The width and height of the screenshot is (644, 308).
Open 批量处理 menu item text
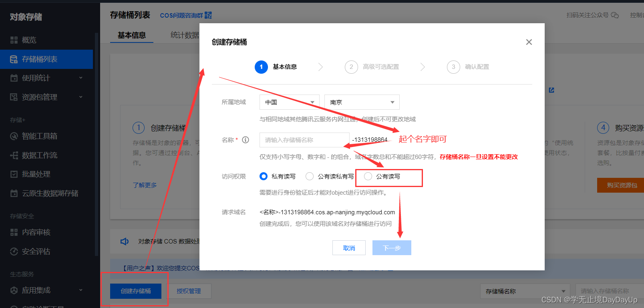point(36,174)
